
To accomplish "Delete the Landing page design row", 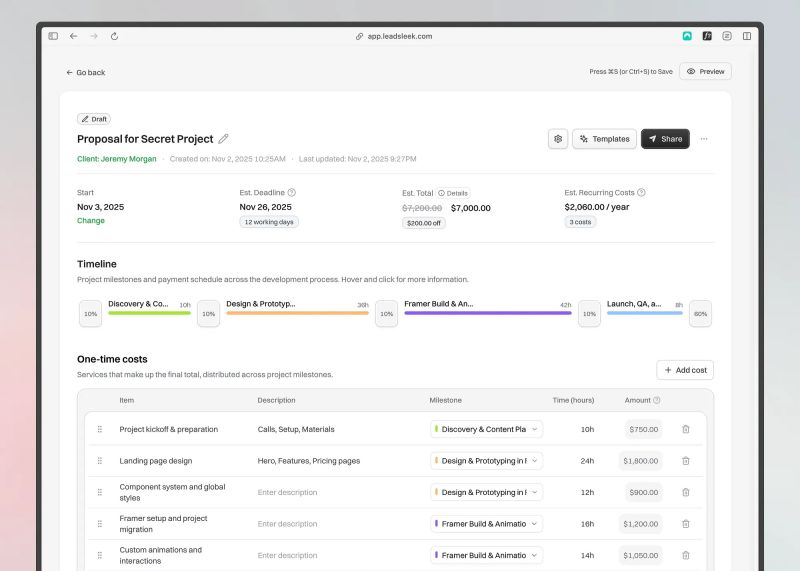I will 686,461.
